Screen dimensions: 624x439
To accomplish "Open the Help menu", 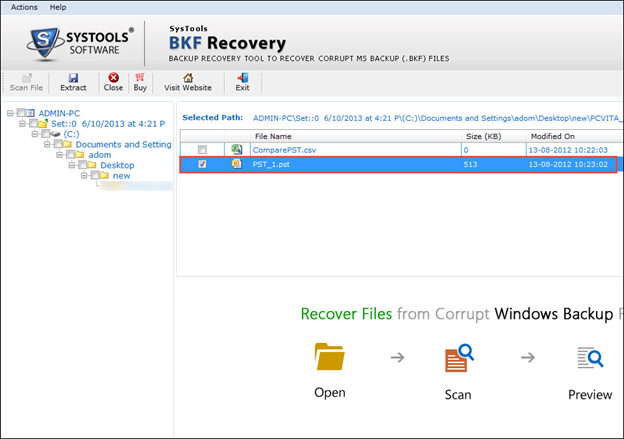I will pos(58,7).
